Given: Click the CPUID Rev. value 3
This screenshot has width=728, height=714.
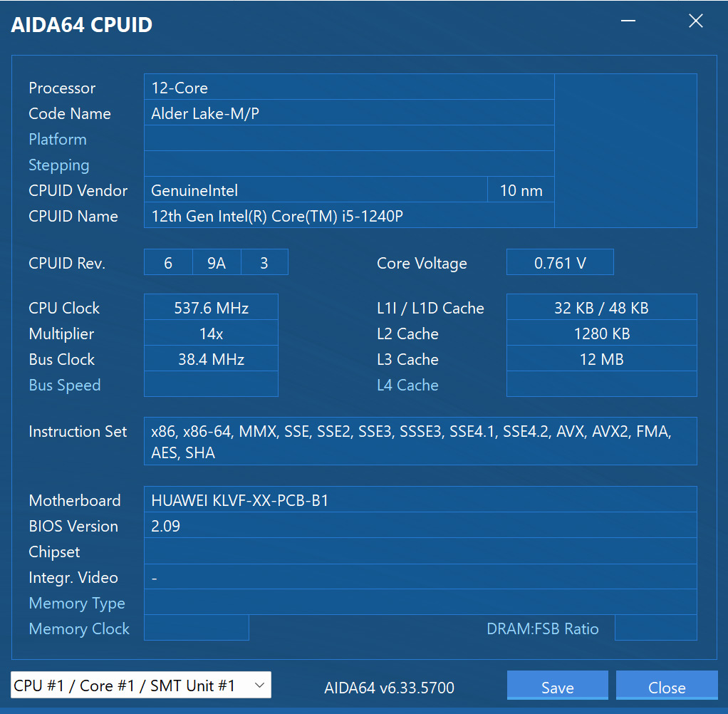Looking at the screenshot, I should (264, 262).
